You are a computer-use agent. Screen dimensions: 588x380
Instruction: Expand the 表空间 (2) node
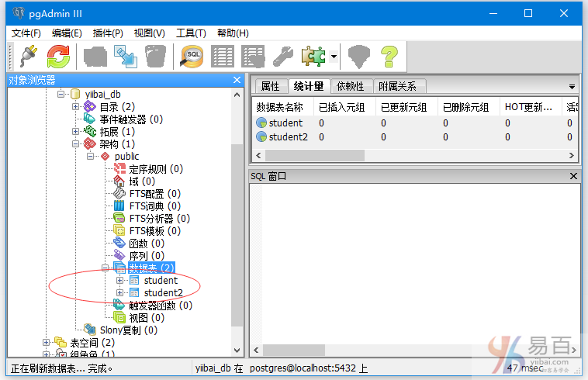tap(47, 342)
